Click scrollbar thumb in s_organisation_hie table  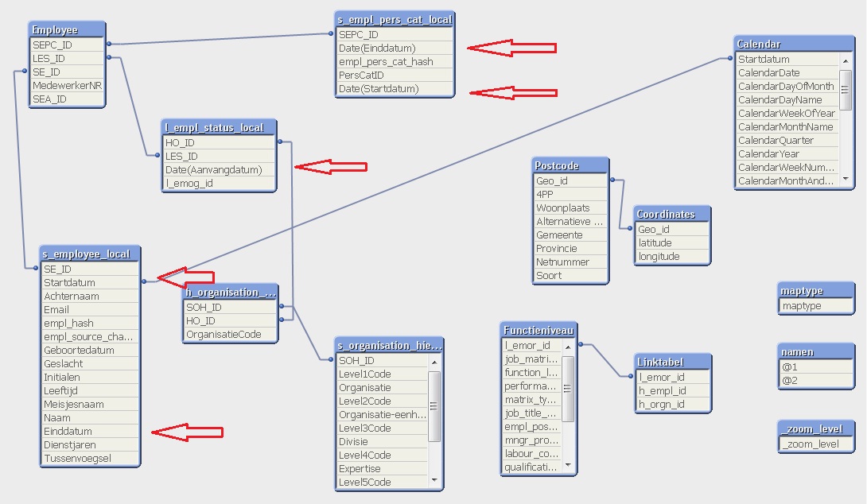(434, 406)
